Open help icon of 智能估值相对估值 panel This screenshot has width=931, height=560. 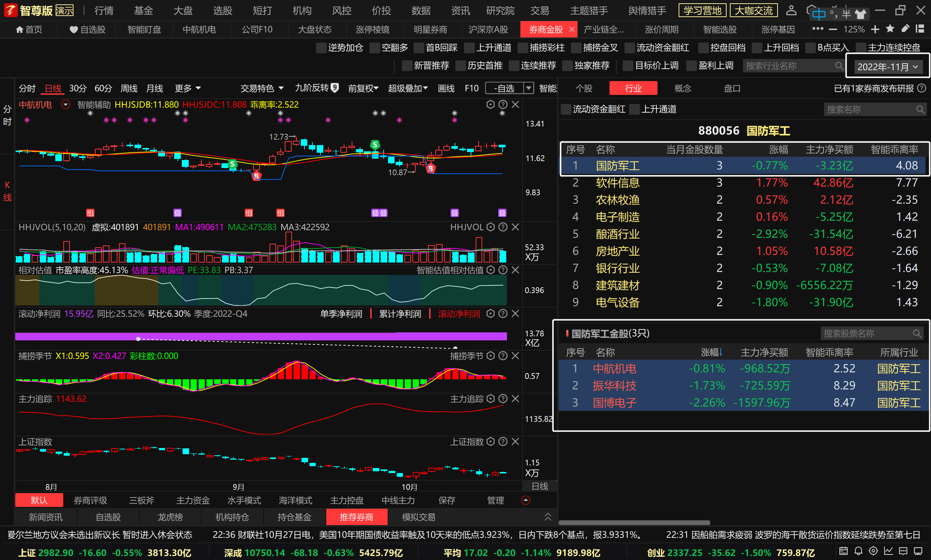(x=503, y=270)
